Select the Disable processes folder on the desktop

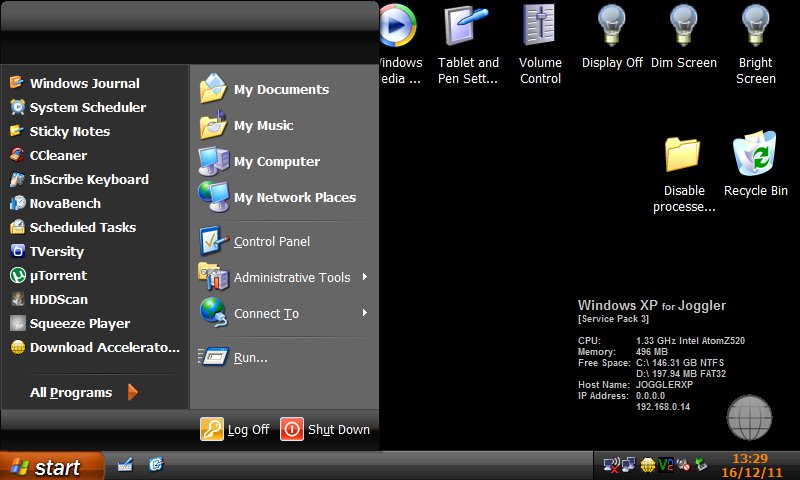pos(684,173)
